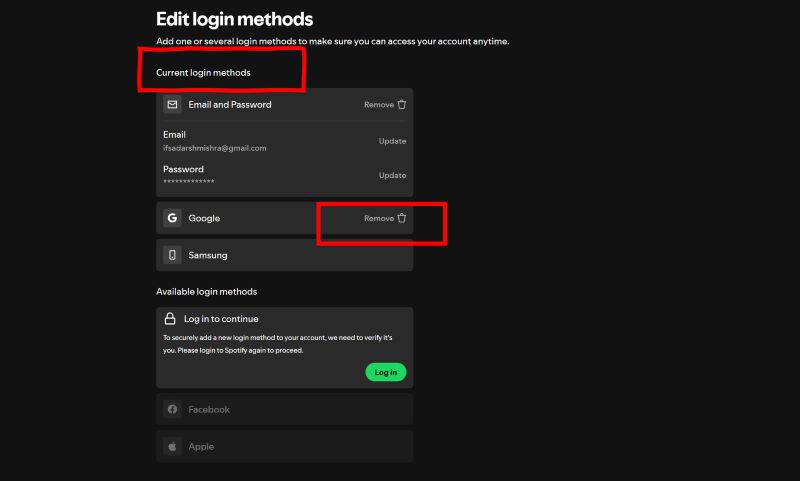Update the Email address
The height and width of the screenshot is (481, 800).
tap(392, 141)
